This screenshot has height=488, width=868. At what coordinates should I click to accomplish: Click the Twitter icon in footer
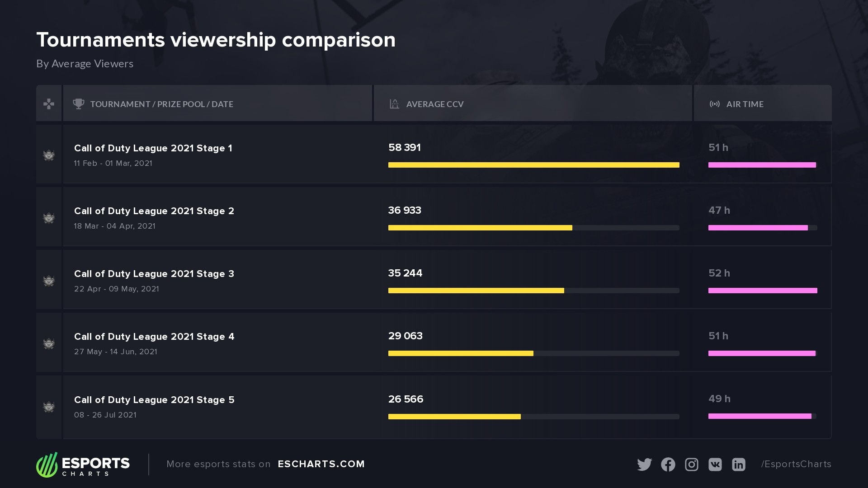(644, 465)
